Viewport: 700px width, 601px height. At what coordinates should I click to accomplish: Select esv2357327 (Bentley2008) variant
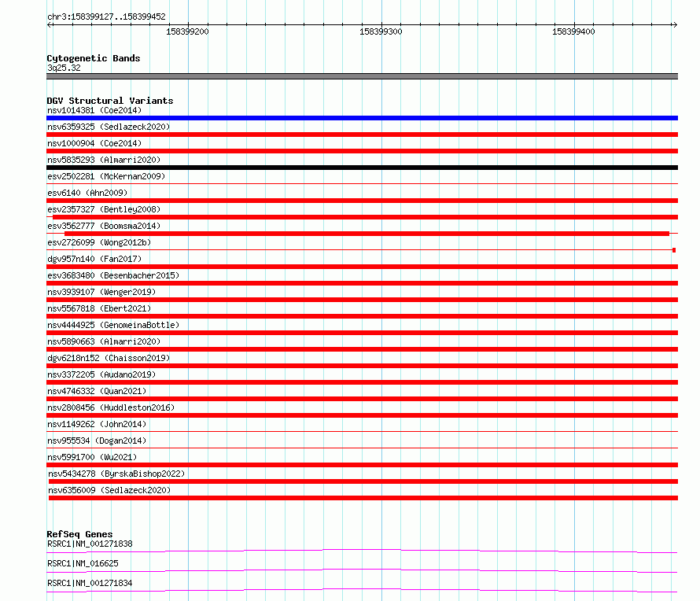tap(104, 209)
